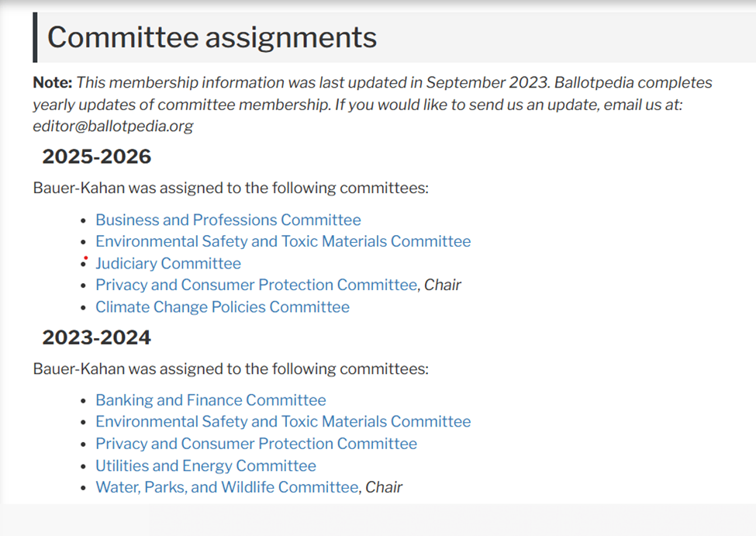Viewport: 756px width, 536px height.
Task: Open Environmental Safety and Toxic Materials link under 2025-2026
Action: point(283,242)
